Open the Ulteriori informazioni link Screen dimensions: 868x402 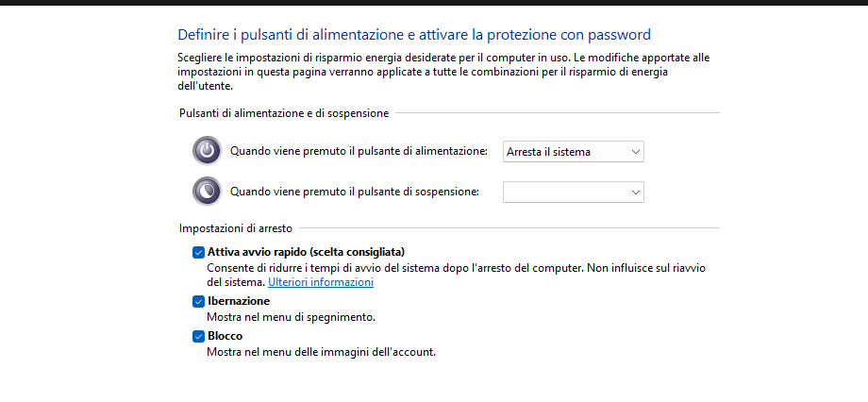click(321, 282)
